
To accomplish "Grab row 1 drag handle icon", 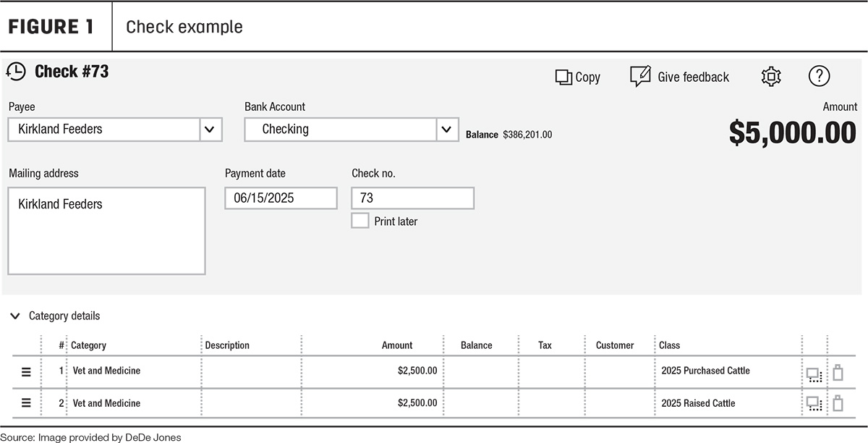I will [x=26, y=371].
